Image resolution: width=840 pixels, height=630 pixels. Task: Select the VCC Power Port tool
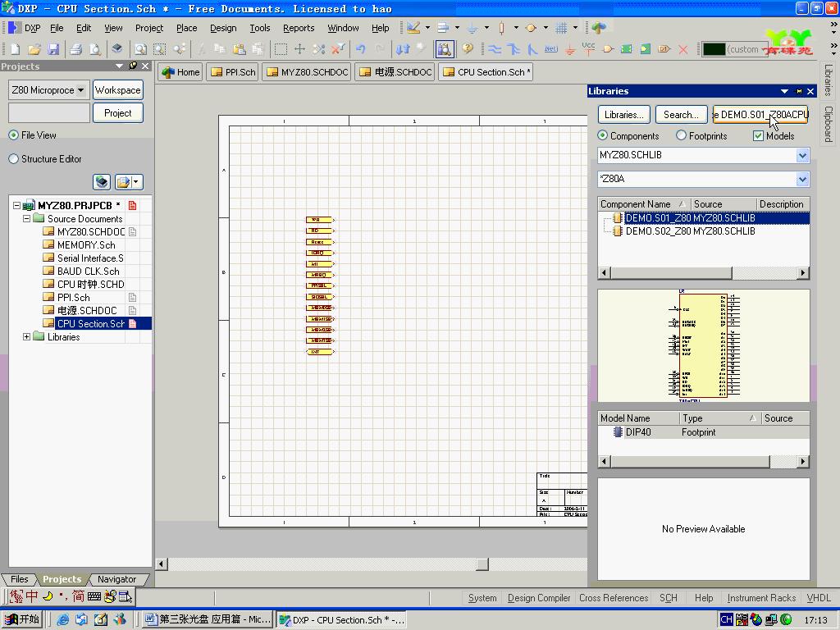[588, 49]
